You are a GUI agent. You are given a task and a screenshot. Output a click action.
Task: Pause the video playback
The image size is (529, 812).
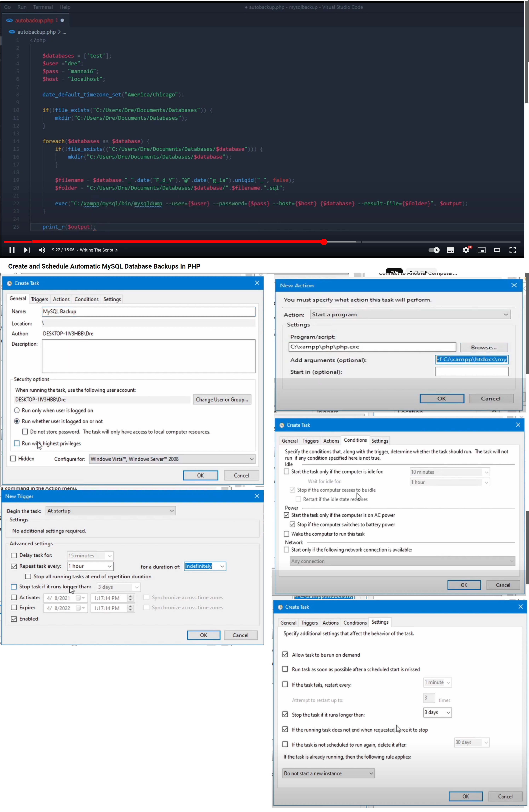[x=12, y=250]
